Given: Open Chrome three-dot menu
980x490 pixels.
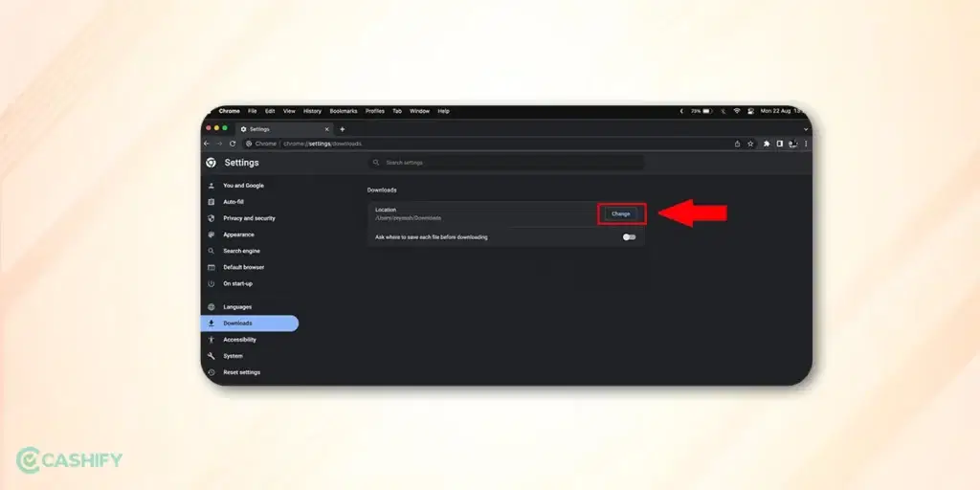Looking at the screenshot, I should 806,144.
